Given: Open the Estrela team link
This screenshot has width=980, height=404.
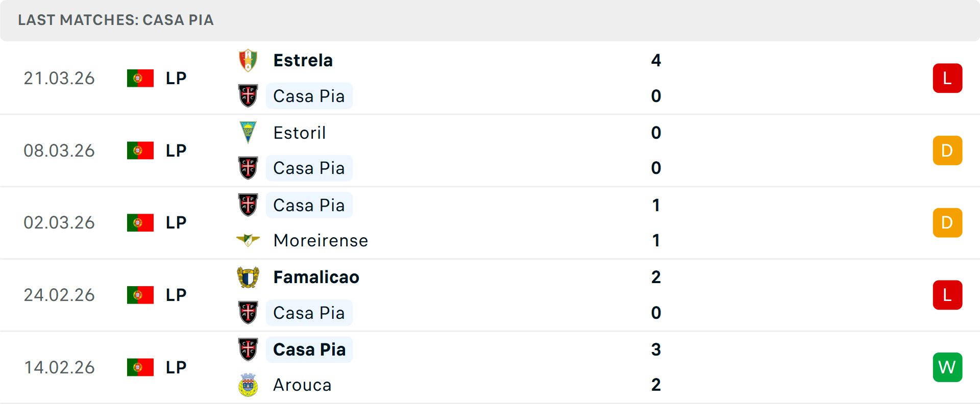Looking at the screenshot, I should pos(303,61).
